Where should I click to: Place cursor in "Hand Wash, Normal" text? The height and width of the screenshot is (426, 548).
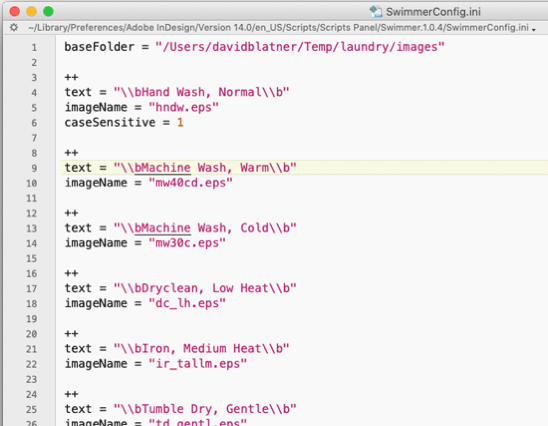(x=201, y=92)
